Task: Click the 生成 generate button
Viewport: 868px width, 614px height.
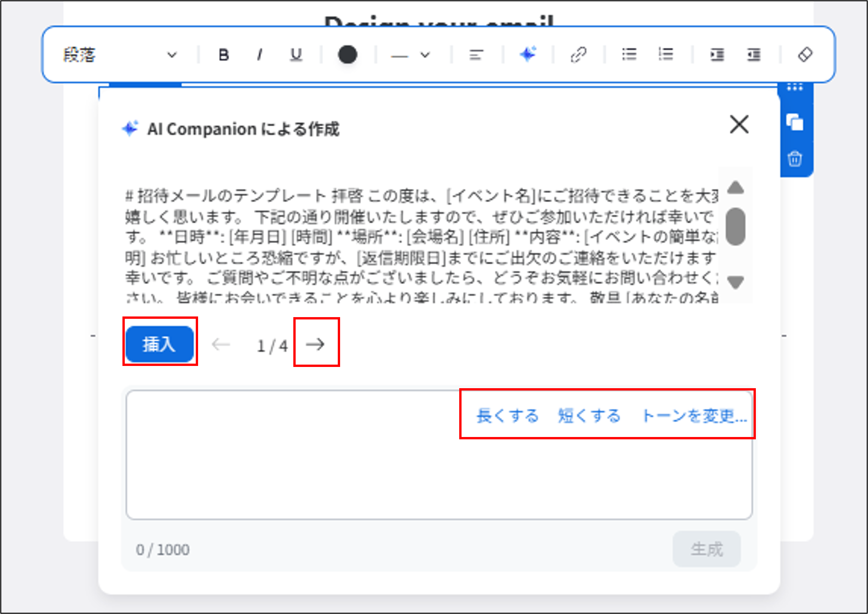Action: tap(706, 549)
